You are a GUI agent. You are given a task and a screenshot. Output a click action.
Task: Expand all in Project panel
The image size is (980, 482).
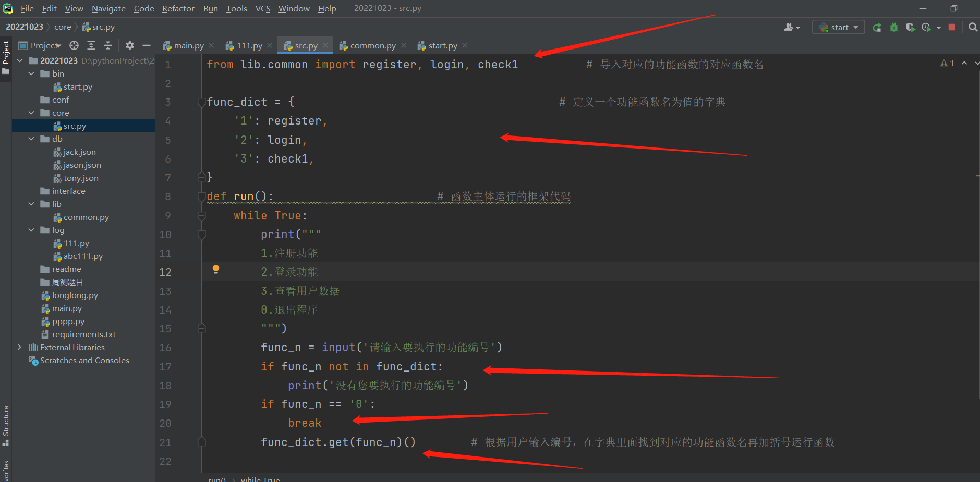[x=91, y=45]
